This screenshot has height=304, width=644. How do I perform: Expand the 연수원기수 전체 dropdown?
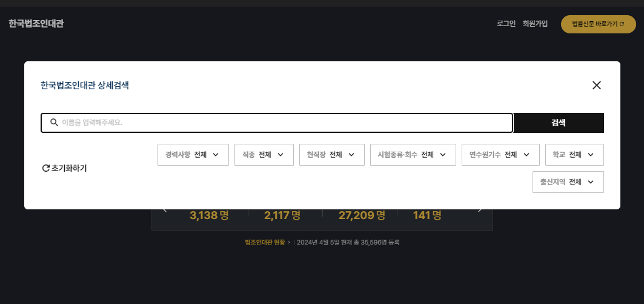pos(500,155)
